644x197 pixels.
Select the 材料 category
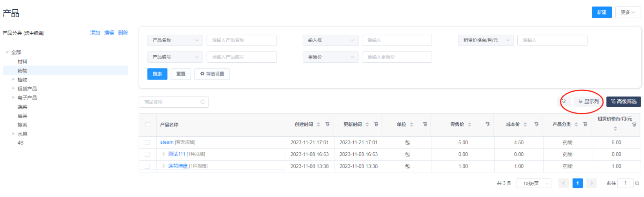[22, 61]
